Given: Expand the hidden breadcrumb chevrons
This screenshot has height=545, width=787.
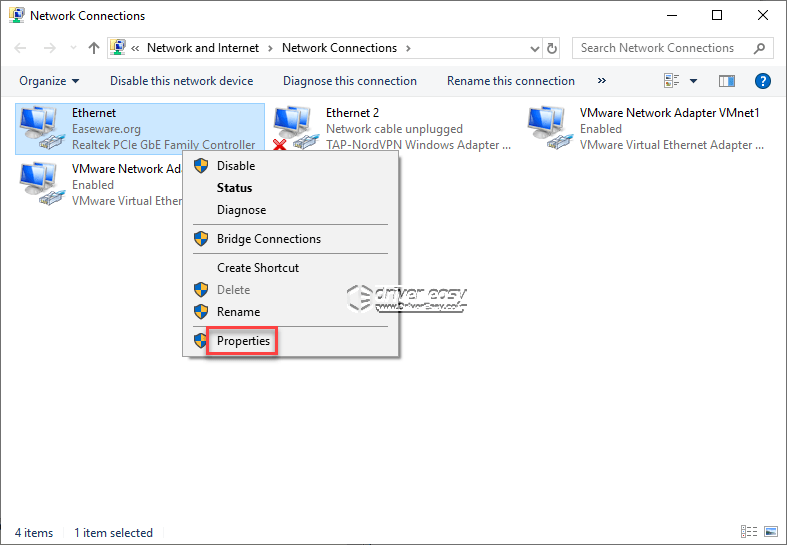Looking at the screenshot, I should pyautogui.click(x=135, y=48).
